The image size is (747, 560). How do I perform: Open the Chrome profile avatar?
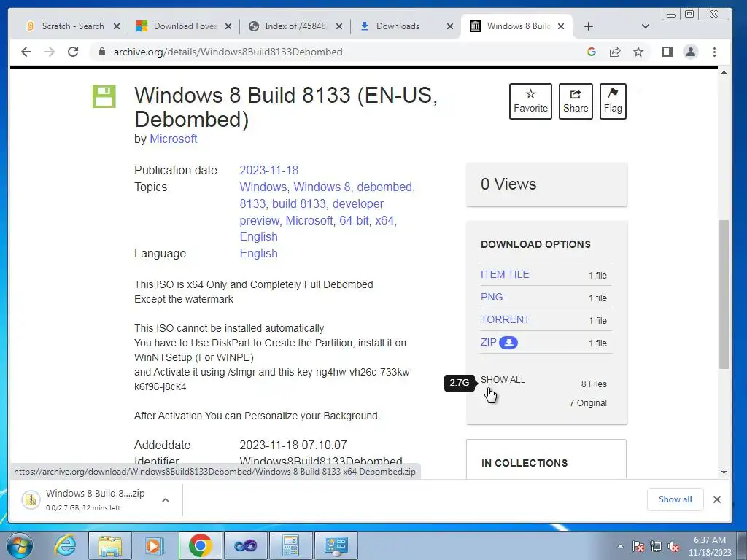point(690,52)
